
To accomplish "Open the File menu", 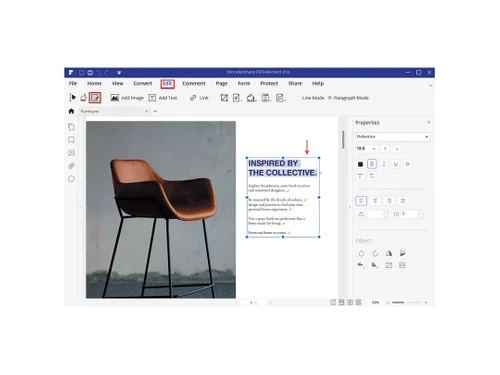I will (73, 83).
